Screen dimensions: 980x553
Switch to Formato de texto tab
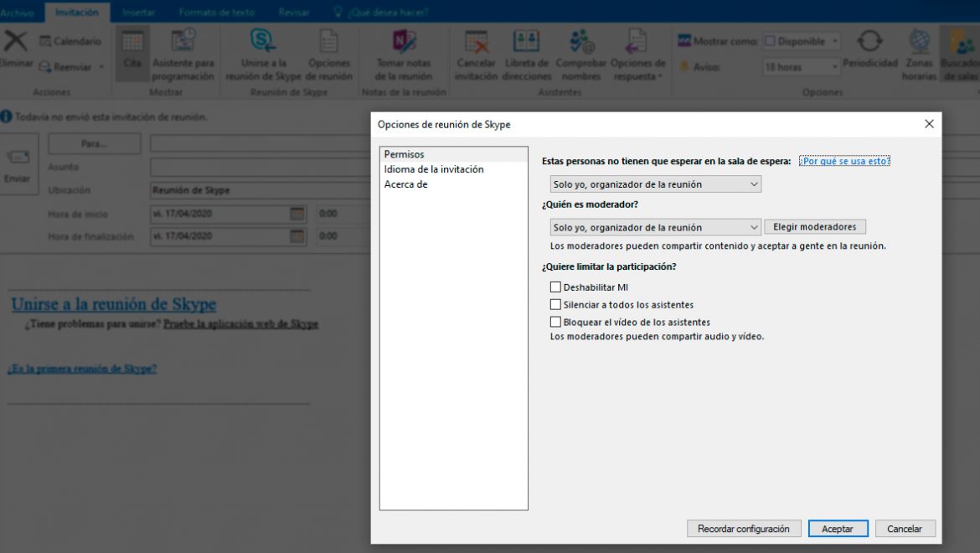[x=217, y=12]
